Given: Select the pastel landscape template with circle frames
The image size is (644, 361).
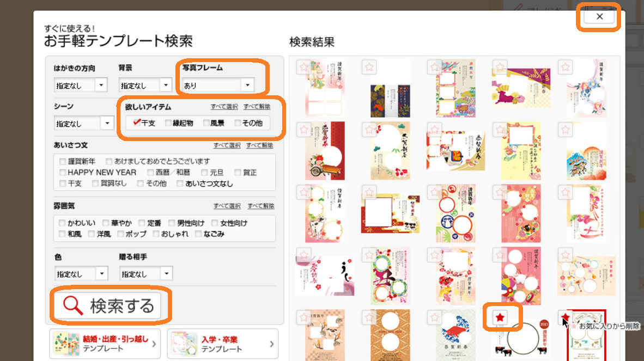Looking at the screenshot, I should [x=586, y=276].
